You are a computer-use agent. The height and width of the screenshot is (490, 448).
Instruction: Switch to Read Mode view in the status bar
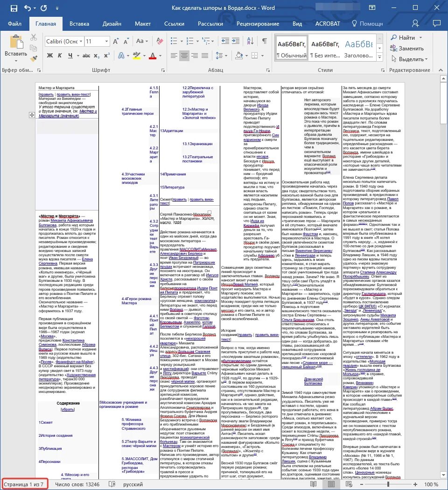pyautogui.click(x=313, y=484)
